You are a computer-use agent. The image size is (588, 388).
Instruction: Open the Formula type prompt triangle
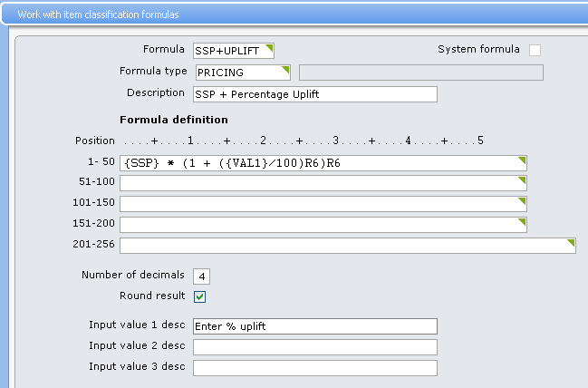click(286, 68)
